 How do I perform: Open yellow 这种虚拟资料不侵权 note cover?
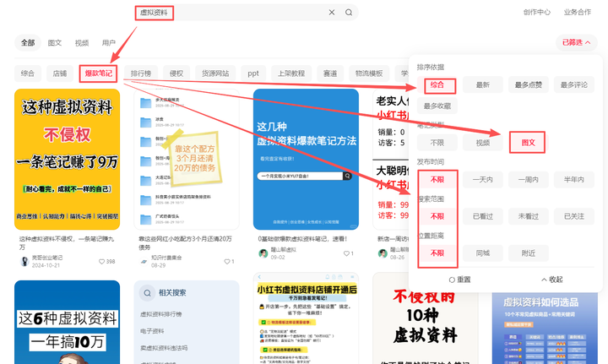click(x=67, y=160)
